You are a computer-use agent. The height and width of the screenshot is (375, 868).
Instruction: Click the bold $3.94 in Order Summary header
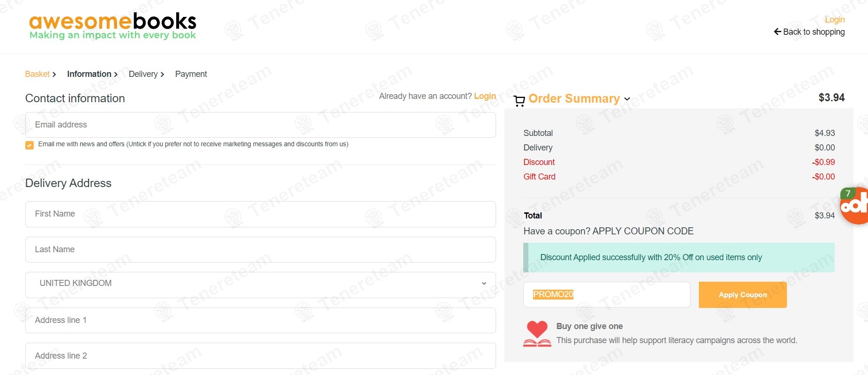(831, 97)
